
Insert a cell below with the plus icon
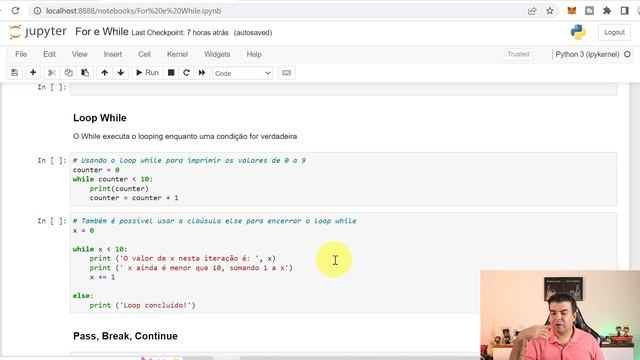33,73
